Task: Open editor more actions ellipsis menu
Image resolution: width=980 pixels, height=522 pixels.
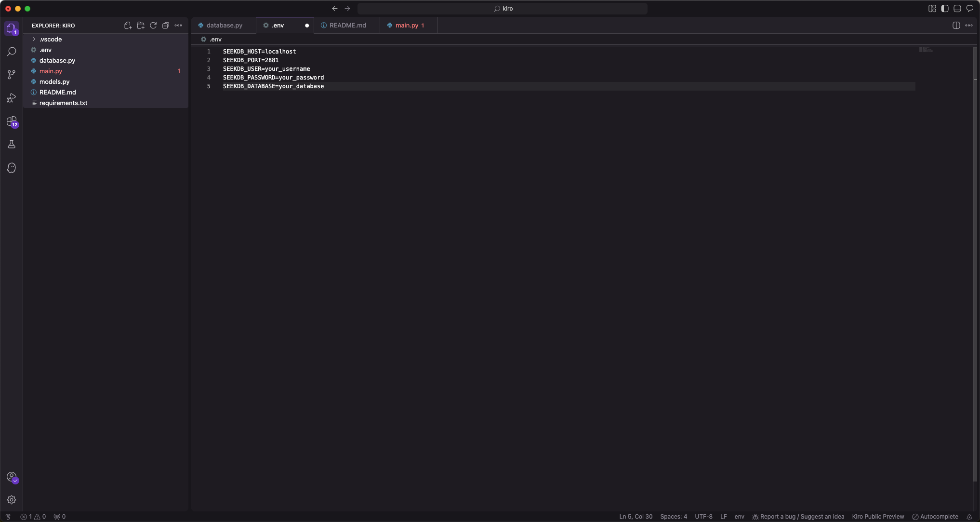Action: (x=969, y=26)
